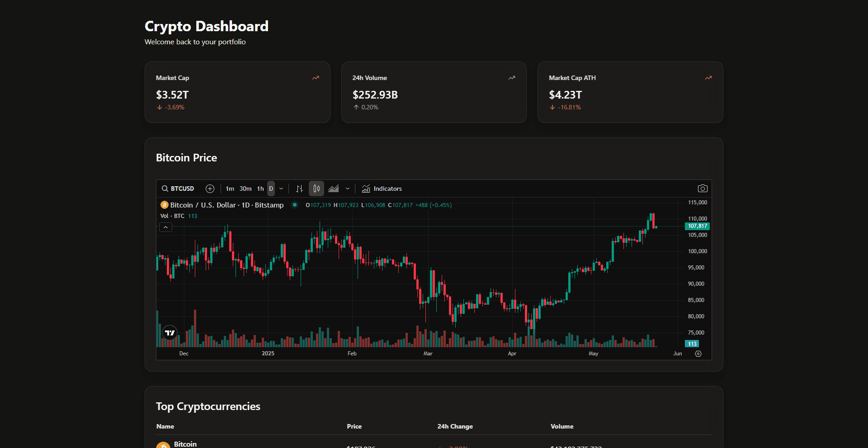Click the 24h Volume trend sparkline arrow
Viewport: 868px width, 448px height.
(x=511, y=78)
